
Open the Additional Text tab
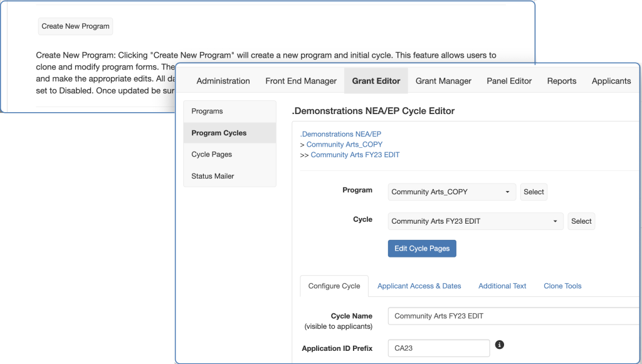coord(502,286)
